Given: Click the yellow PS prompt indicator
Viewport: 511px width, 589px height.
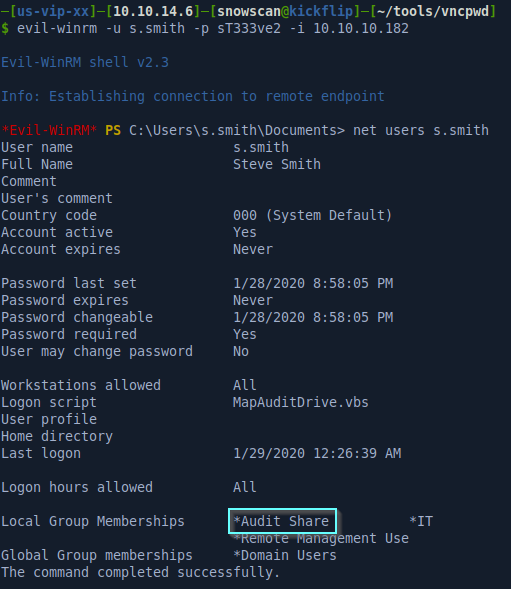Looking at the screenshot, I should (x=113, y=130).
